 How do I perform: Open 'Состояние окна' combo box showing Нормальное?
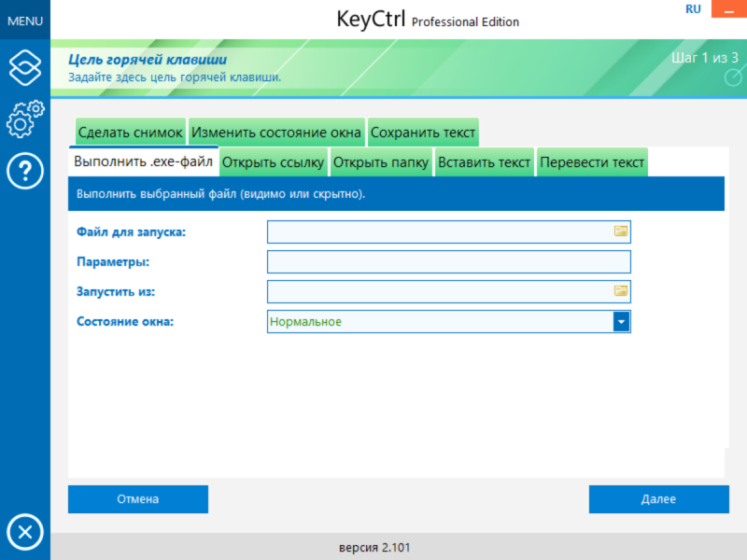click(449, 321)
